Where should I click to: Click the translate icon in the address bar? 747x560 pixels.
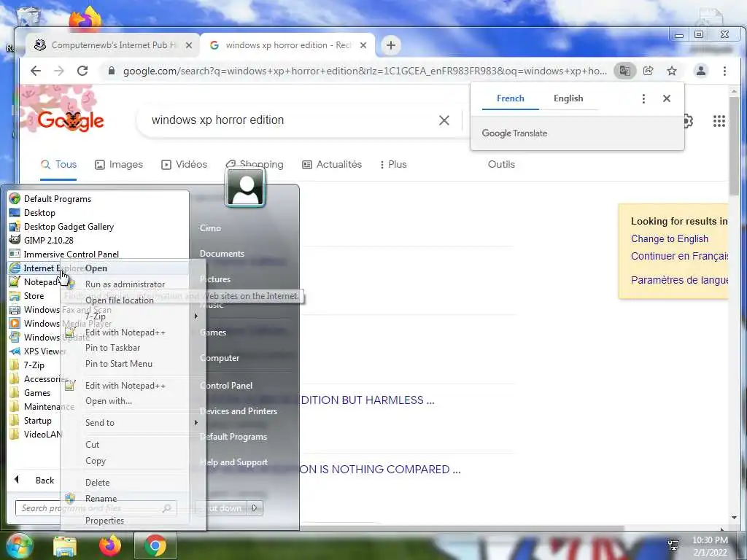[x=624, y=71]
